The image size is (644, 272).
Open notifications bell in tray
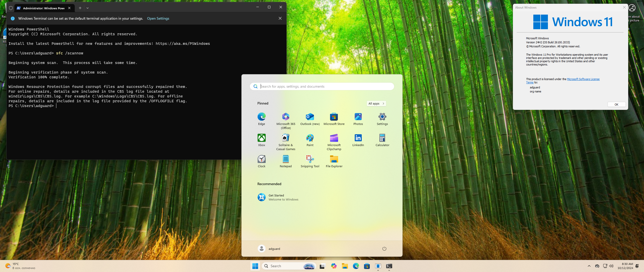(x=637, y=266)
